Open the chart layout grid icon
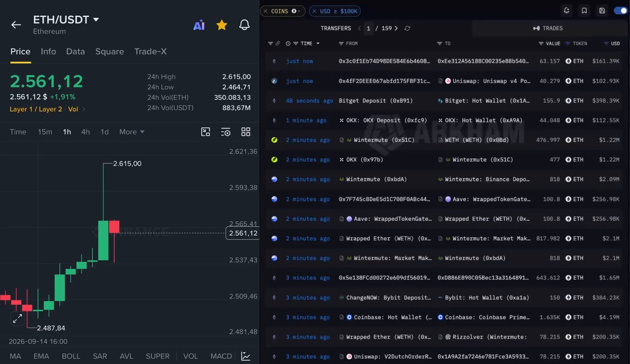Viewport: 630px width, 364px height. click(x=246, y=132)
